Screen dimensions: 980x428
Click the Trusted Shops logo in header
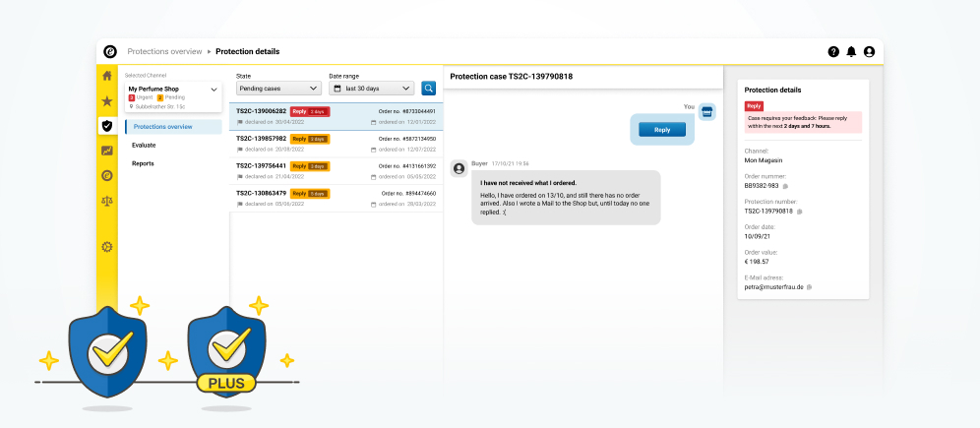point(110,52)
